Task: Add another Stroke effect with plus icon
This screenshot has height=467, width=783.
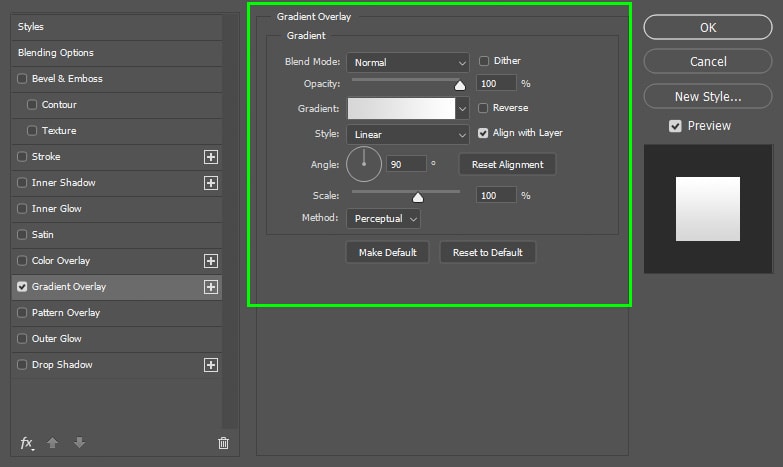Action: coord(211,157)
